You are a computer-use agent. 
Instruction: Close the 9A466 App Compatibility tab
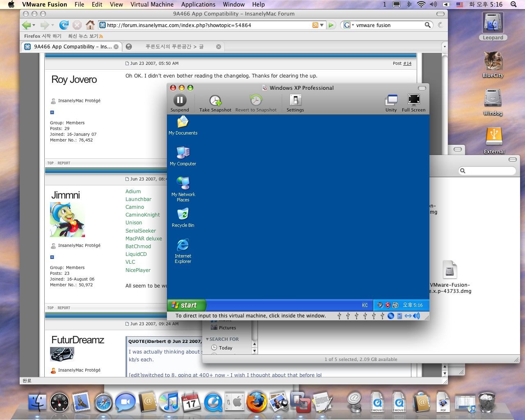point(116,47)
